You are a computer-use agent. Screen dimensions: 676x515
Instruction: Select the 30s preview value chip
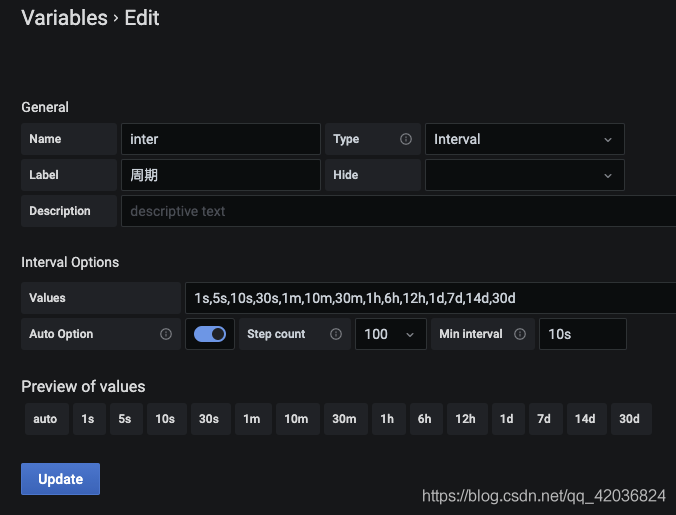pyautogui.click(x=211, y=419)
